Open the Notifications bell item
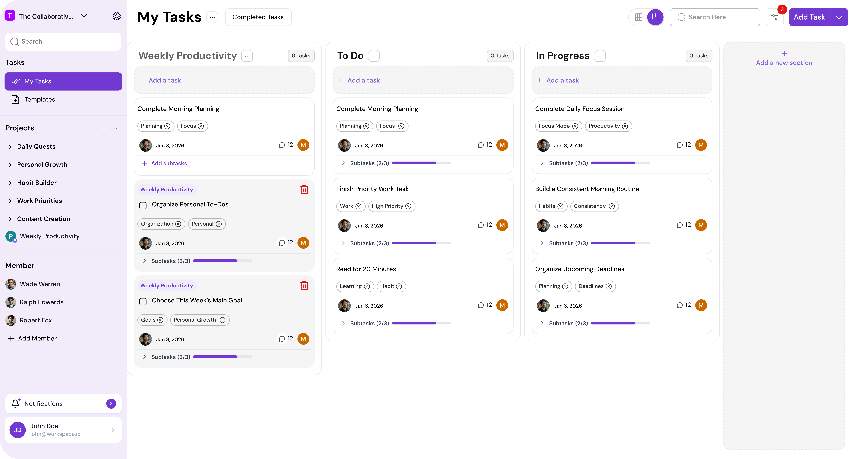 [63, 404]
